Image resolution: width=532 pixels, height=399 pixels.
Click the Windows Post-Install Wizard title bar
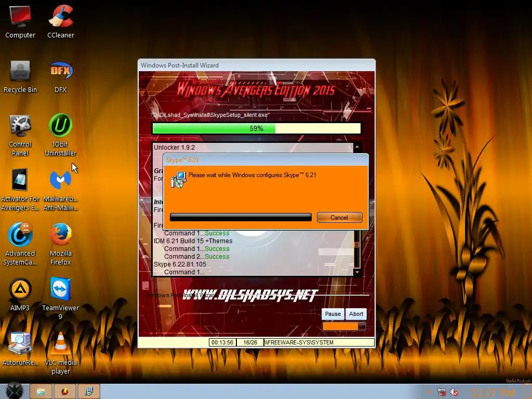[257, 65]
